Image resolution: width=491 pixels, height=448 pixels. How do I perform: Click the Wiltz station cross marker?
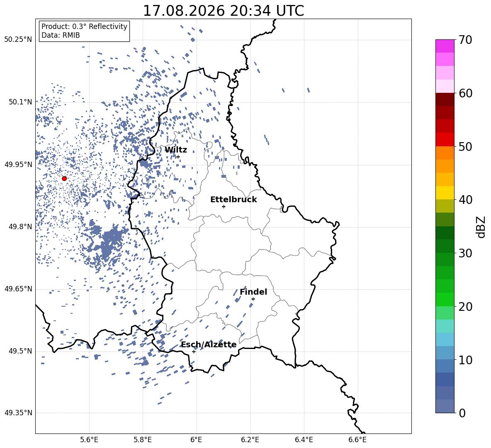[x=178, y=157]
